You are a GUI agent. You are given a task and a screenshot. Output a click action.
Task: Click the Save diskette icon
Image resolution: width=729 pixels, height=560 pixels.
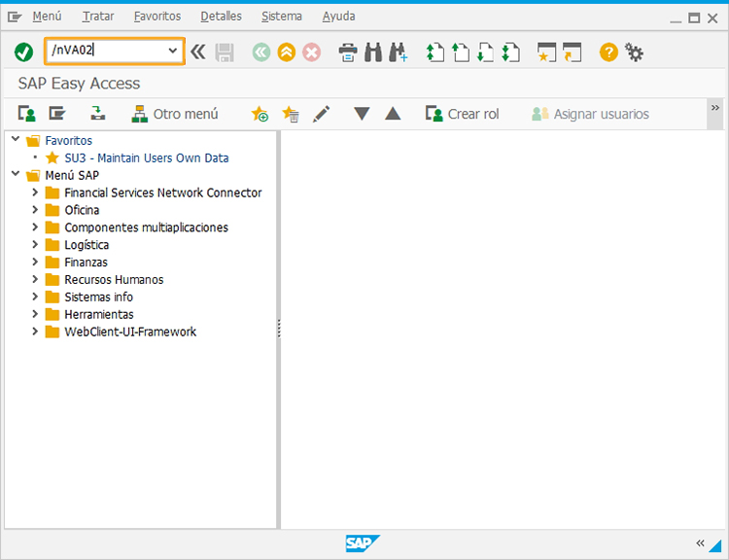click(225, 52)
